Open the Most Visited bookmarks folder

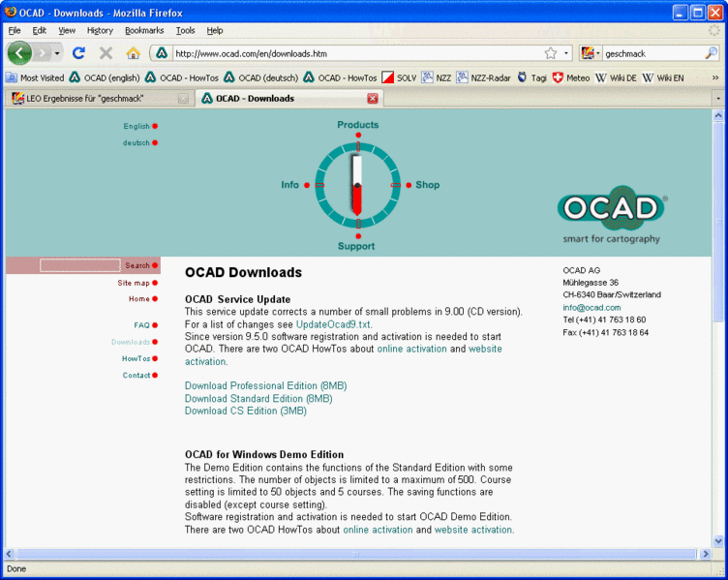[35, 77]
